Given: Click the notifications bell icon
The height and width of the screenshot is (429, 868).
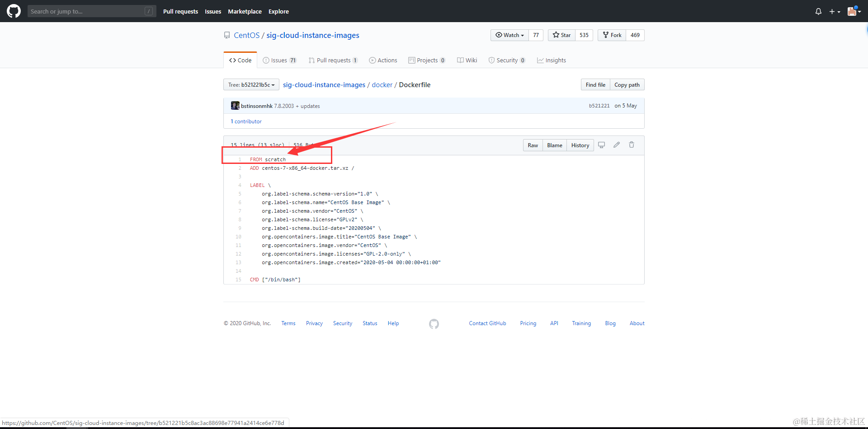Looking at the screenshot, I should [818, 11].
